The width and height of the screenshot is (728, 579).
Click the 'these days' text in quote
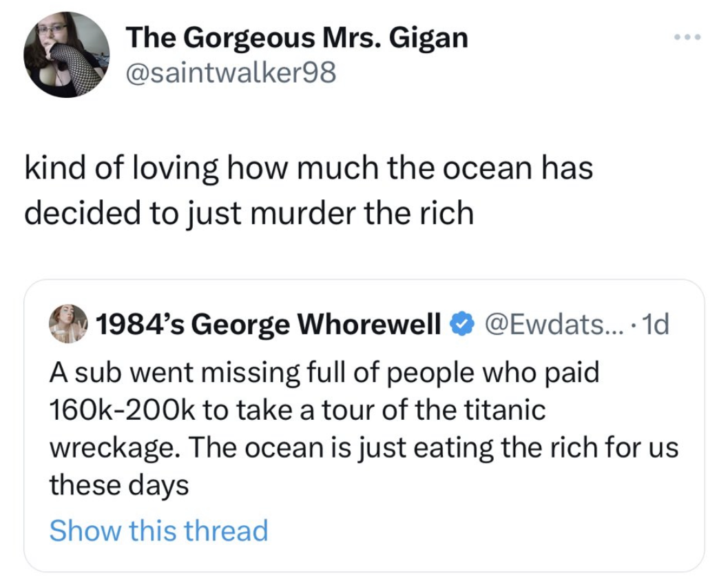click(x=118, y=486)
